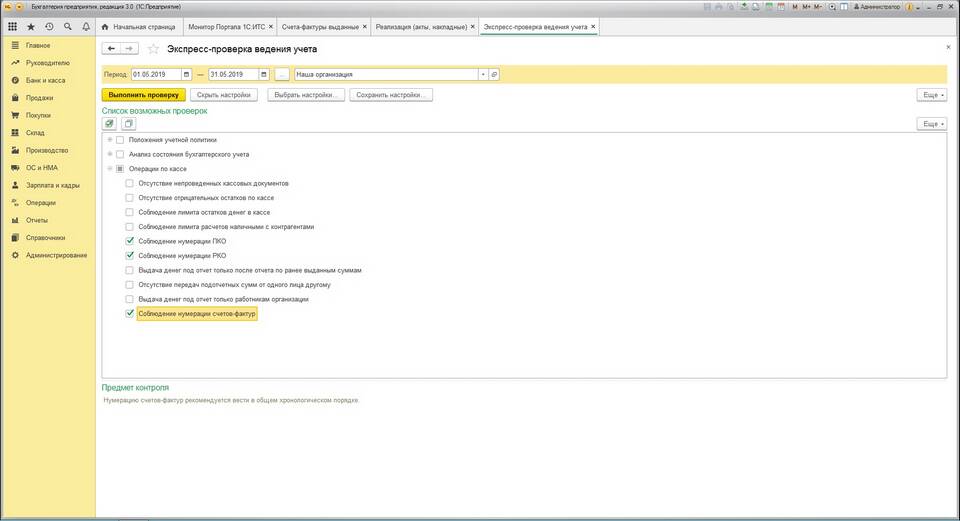Image resolution: width=960 pixels, height=521 pixels.
Task: Open Продажи section in sidebar
Action: [39, 98]
